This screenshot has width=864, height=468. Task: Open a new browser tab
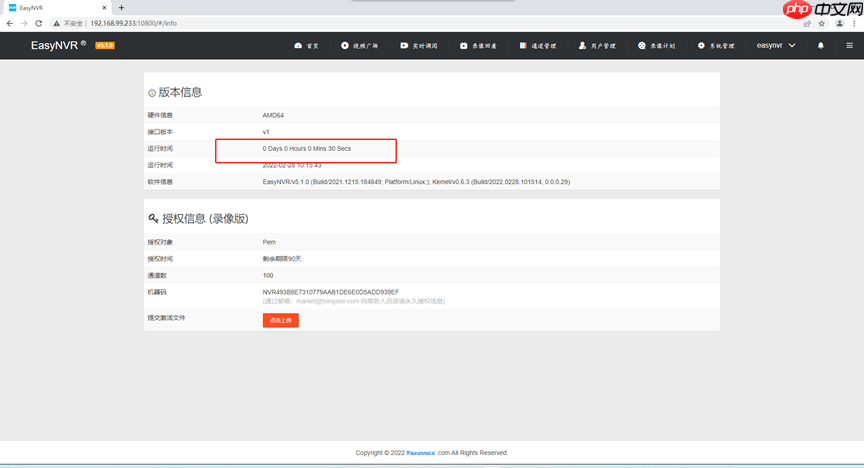121,8
